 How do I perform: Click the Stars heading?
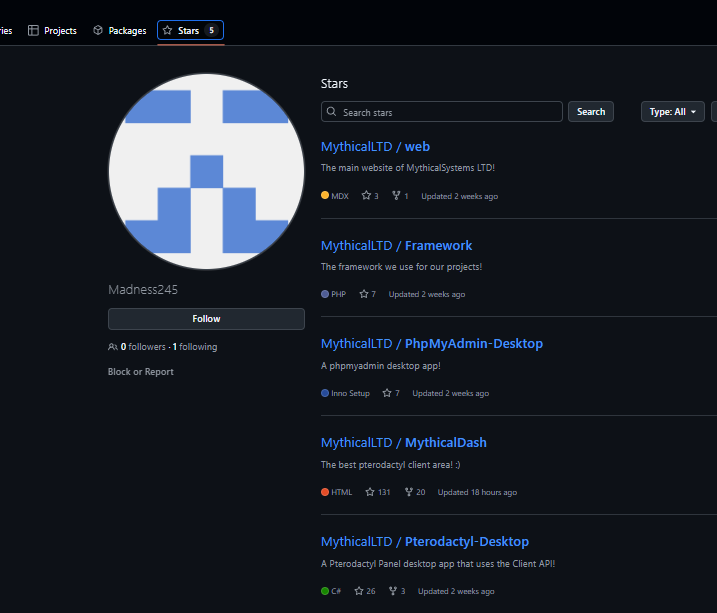coord(334,84)
